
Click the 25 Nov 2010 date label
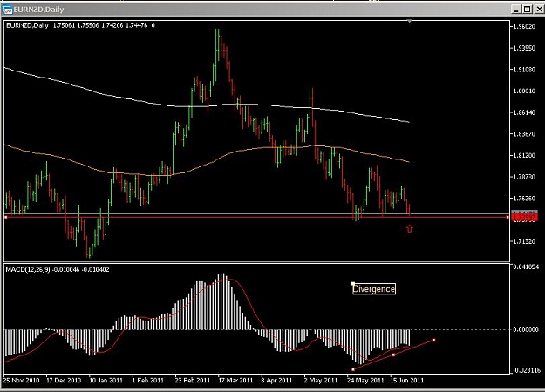pos(21,381)
